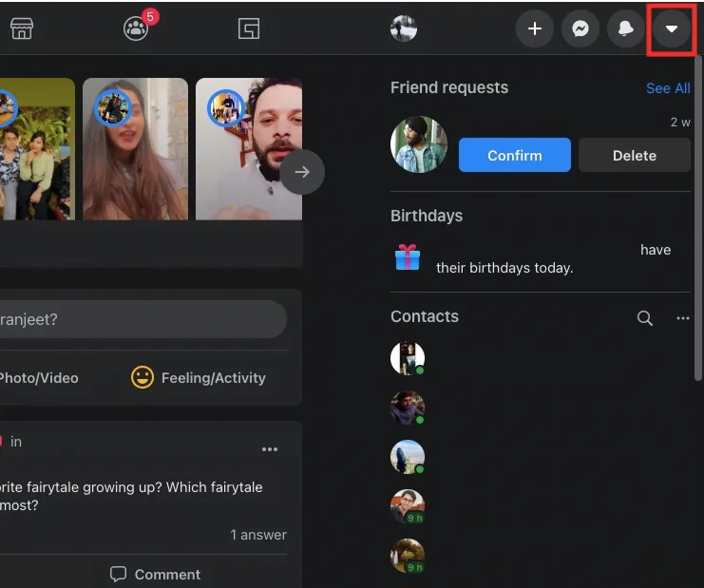Click the plus Create button

534,28
